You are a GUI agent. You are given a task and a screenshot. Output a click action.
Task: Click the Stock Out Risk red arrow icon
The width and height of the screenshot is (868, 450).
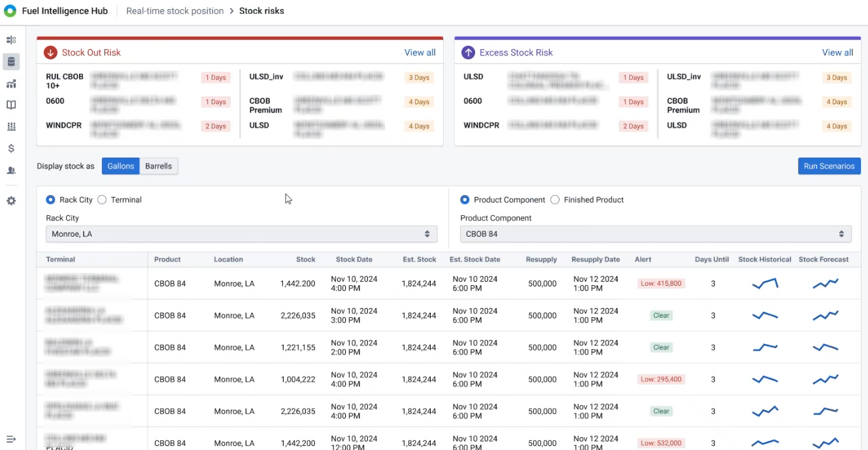tap(50, 52)
